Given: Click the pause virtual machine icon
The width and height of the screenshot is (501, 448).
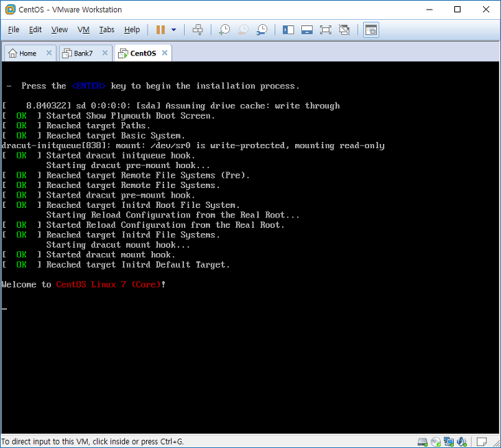Looking at the screenshot, I should point(161,30).
